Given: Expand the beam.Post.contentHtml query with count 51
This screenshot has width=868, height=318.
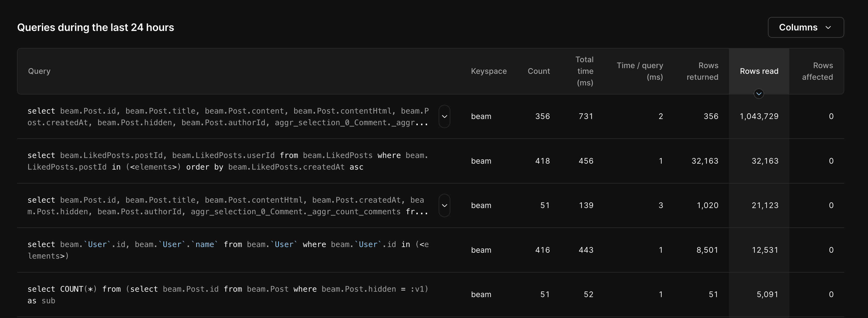Looking at the screenshot, I should pos(444,205).
